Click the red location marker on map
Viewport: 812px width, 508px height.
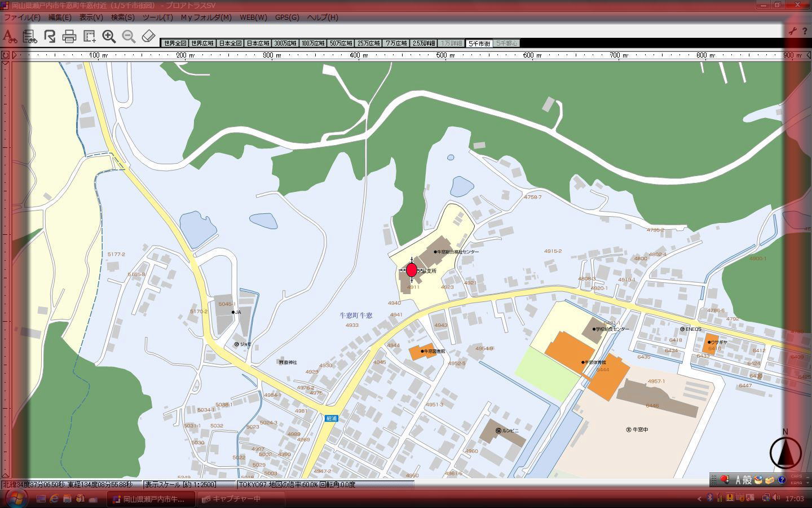point(412,270)
